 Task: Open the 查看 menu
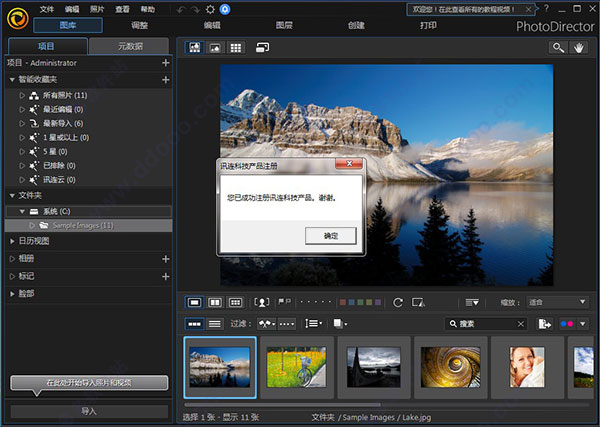122,9
